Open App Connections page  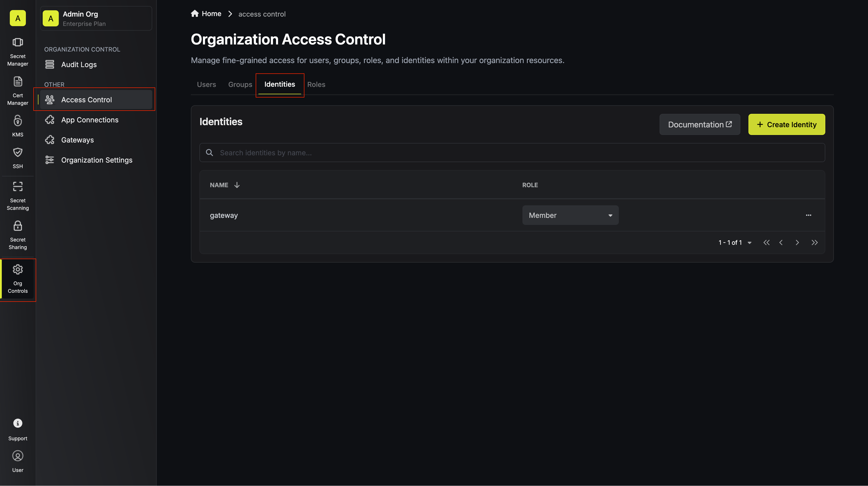coord(96,120)
